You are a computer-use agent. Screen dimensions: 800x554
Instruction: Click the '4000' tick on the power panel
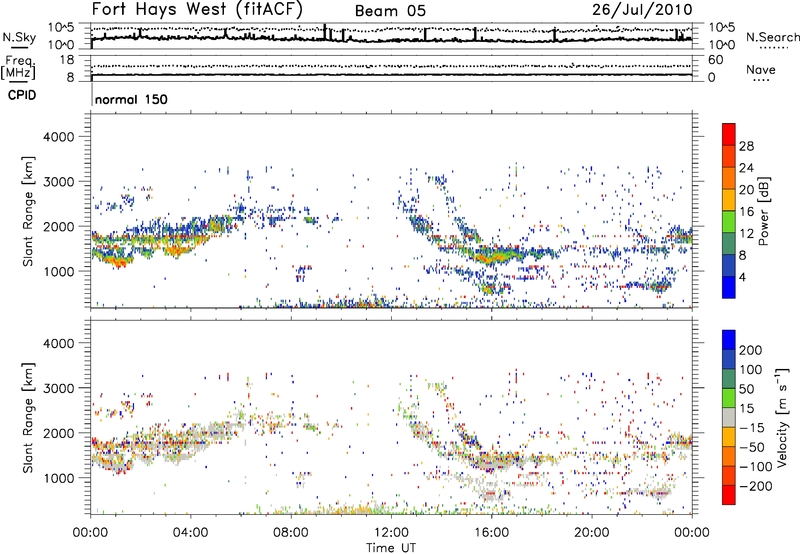(58, 137)
